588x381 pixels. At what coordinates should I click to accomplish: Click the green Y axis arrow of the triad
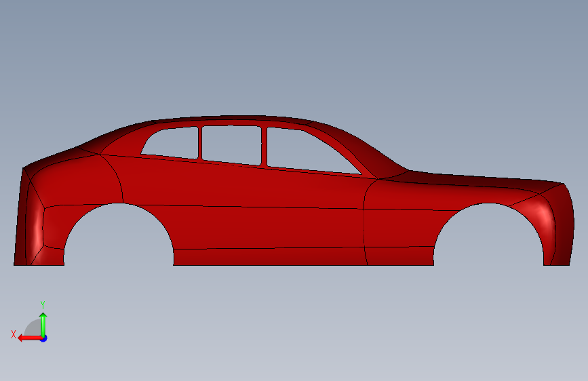coord(43,324)
